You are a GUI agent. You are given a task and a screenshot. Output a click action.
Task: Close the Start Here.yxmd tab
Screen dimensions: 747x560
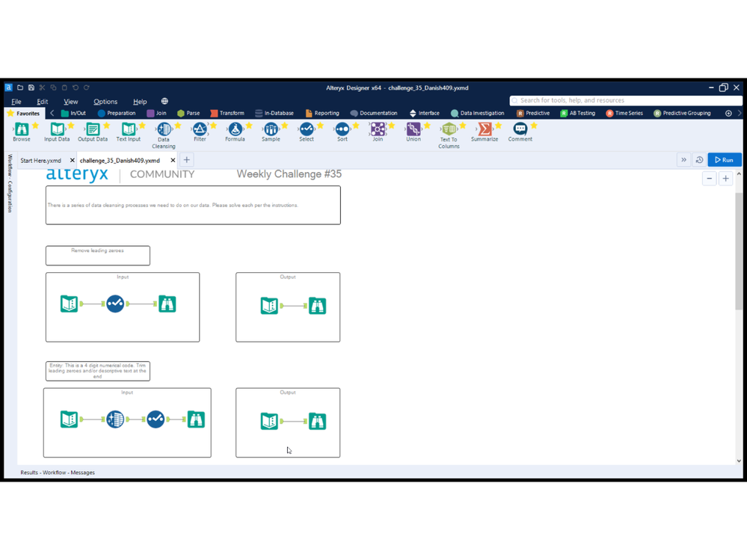click(73, 161)
